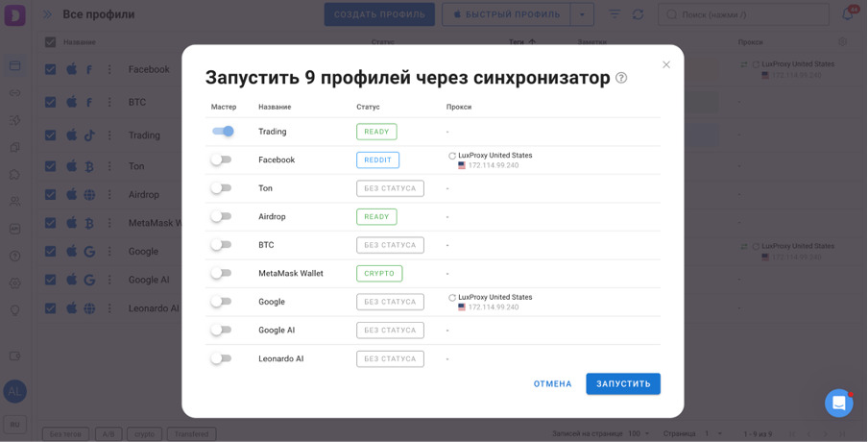Click БЕЗ СТАТУСА badge of Ton
868x442 pixels.
click(x=390, y=188)
